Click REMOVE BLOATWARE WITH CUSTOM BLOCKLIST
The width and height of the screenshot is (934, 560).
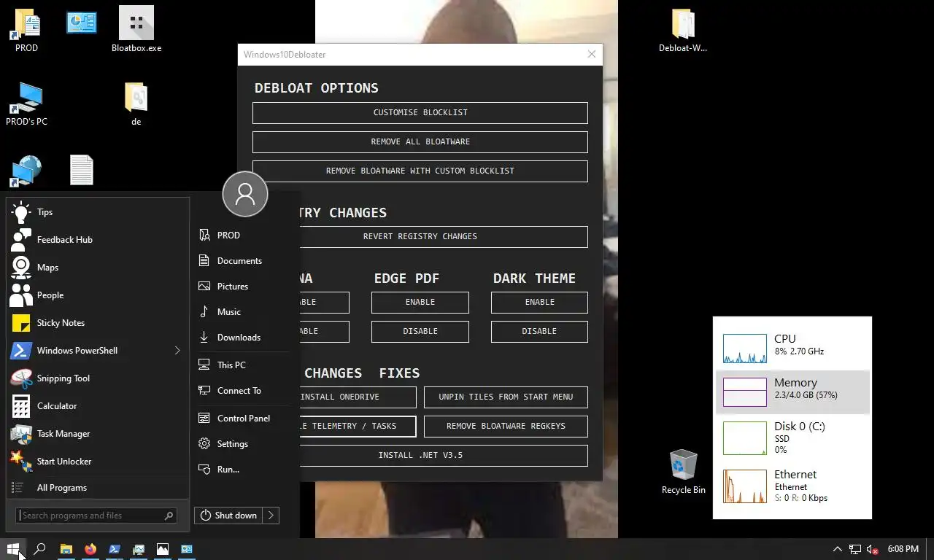[x=420, y=171]
